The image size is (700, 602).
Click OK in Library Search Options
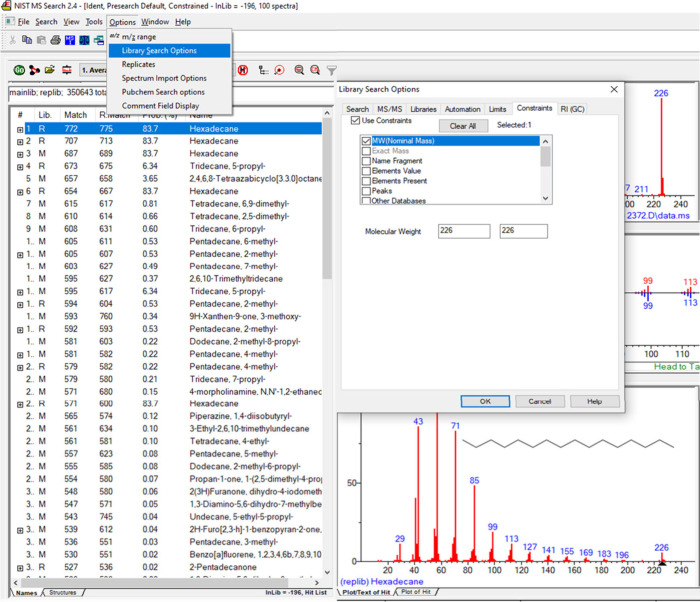pyautogui.click(x=485, y=401)
